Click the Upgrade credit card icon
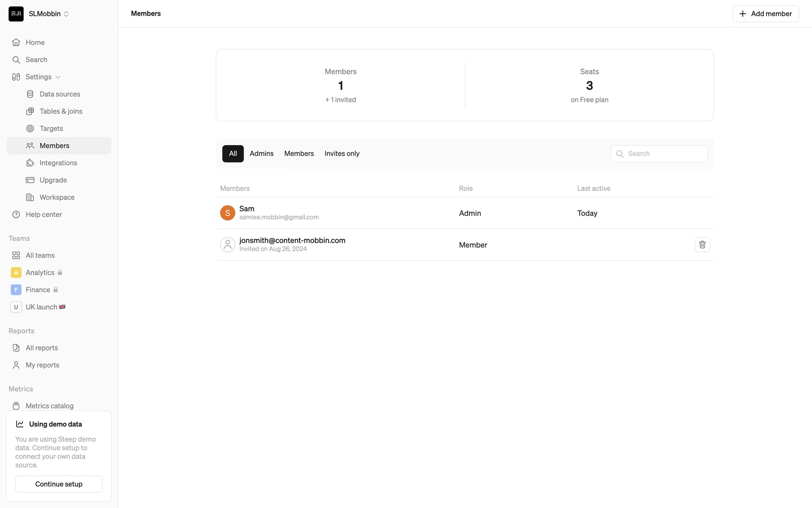This screenshot has height=508, width=812. tap(30, 180)
